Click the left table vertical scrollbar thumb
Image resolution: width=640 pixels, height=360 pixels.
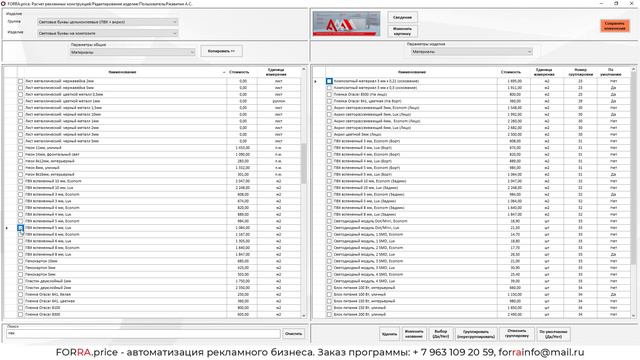[x=303, y=163]
